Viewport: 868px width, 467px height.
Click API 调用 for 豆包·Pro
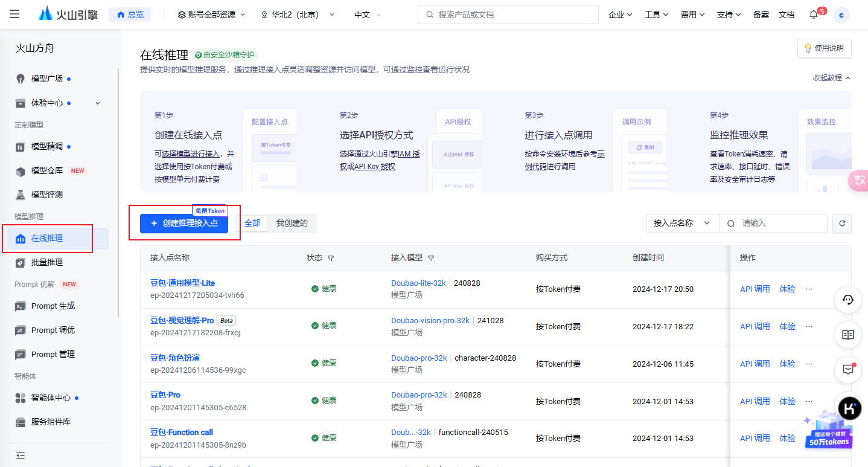[x=755, y=401]
